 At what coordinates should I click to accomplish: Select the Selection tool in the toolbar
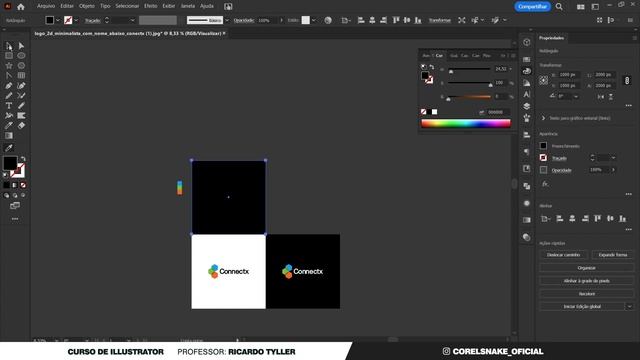[x=9, y=46]
